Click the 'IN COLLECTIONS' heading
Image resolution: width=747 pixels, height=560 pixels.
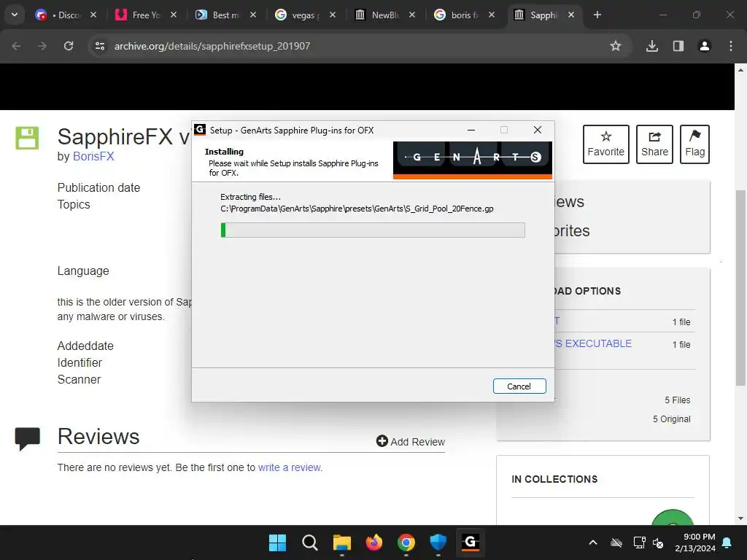pos(554,480)
